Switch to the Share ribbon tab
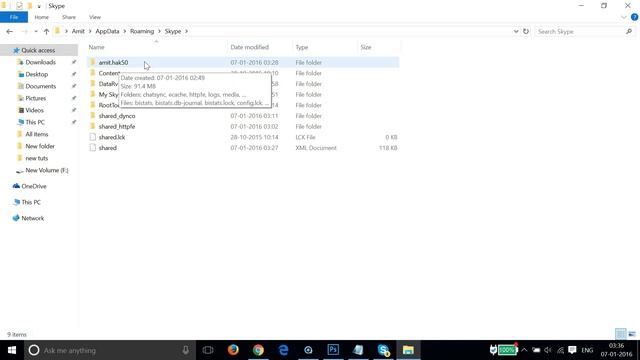 69,17
